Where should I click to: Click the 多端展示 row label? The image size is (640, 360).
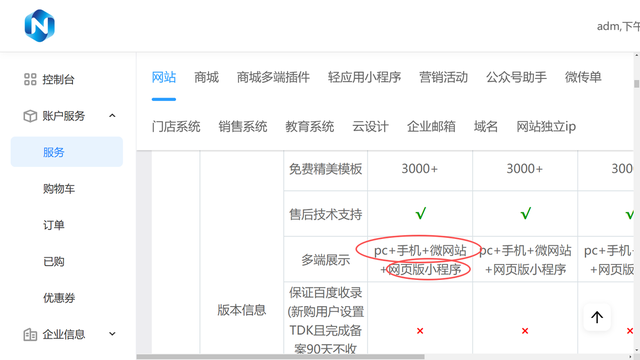(326, 260)
